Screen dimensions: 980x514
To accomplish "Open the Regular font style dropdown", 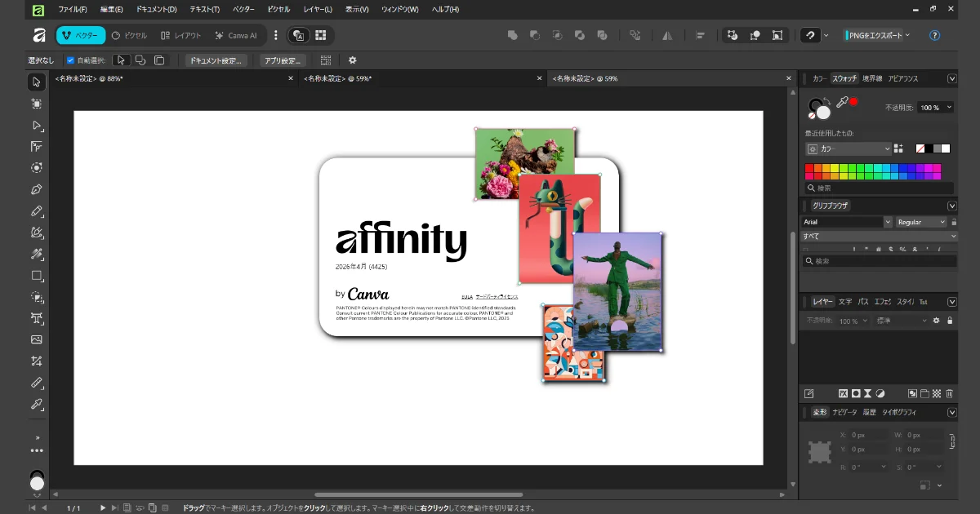I will click(x=921, y=222).
